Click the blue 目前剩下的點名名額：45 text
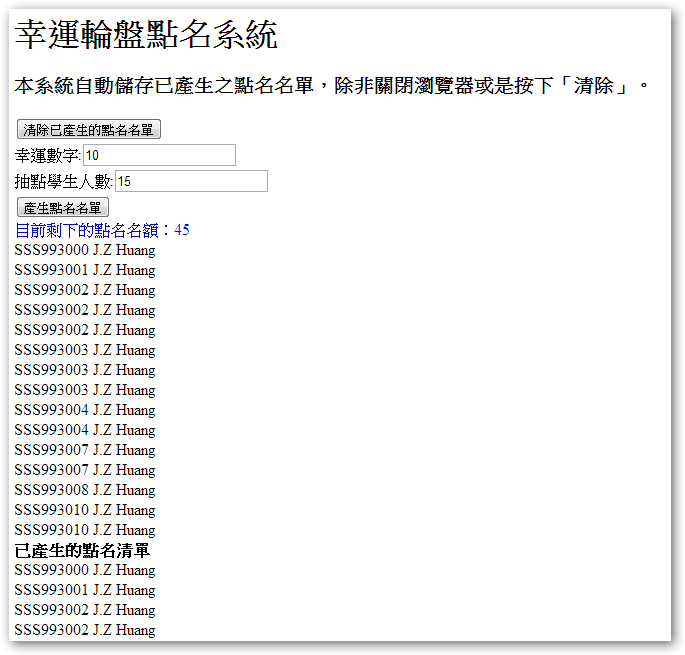This screenshot has width=685, height=655. pos(102,230)
